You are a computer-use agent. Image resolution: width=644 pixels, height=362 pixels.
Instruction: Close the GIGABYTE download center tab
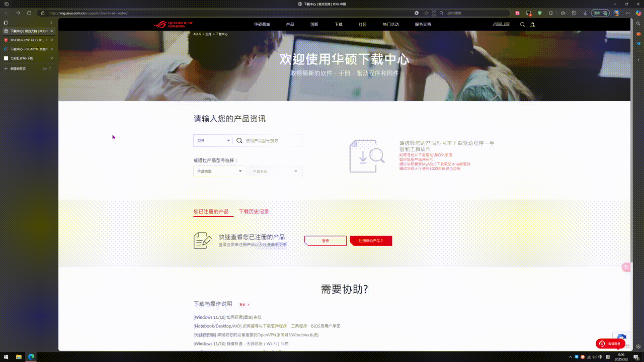pos(51,49)
